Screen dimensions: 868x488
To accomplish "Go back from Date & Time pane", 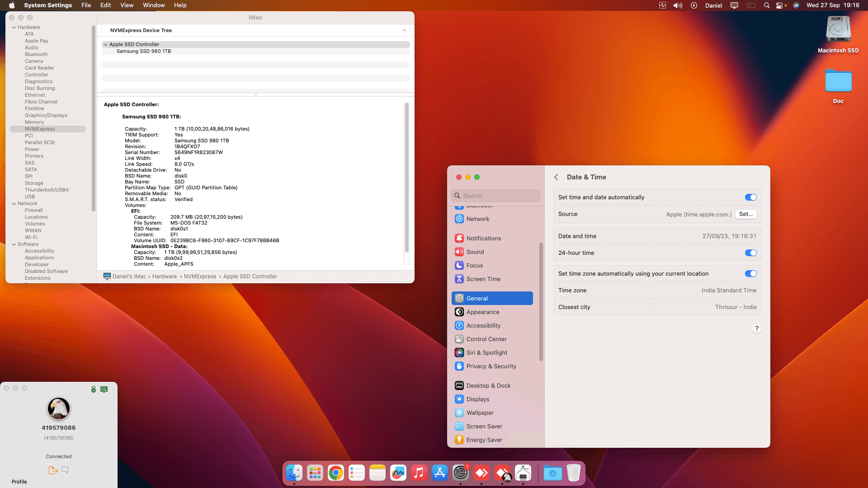I will tap(556, 177).
